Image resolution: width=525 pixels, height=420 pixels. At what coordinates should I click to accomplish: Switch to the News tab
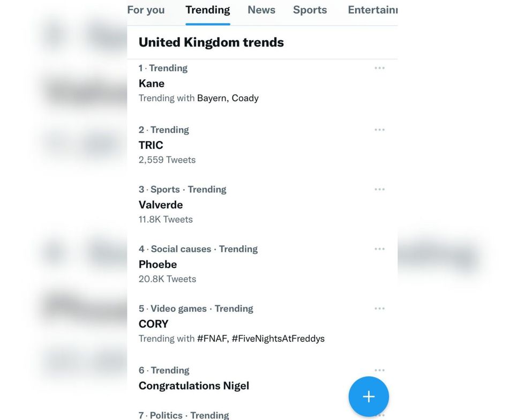click(261, 10)
